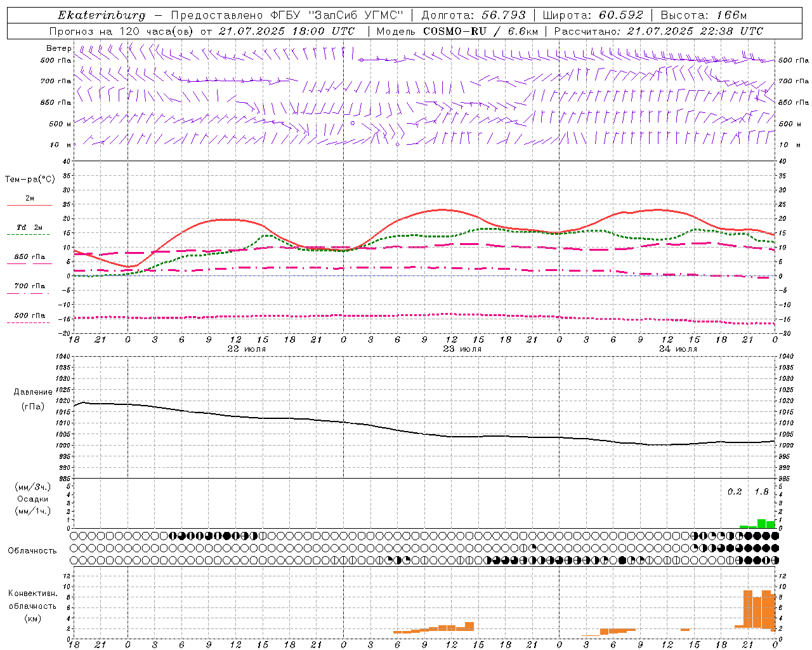Click the 'Прогноз на 120 часа(ов)' forecast text
Image resolution: width=812 pixels, height=650 pixels.
(x=122, y=31)
